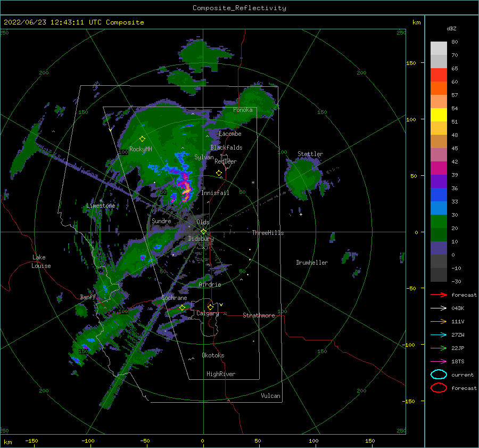
Task: Click the bright blue swatch in dBZ scale
Action: tap(439, 194)
